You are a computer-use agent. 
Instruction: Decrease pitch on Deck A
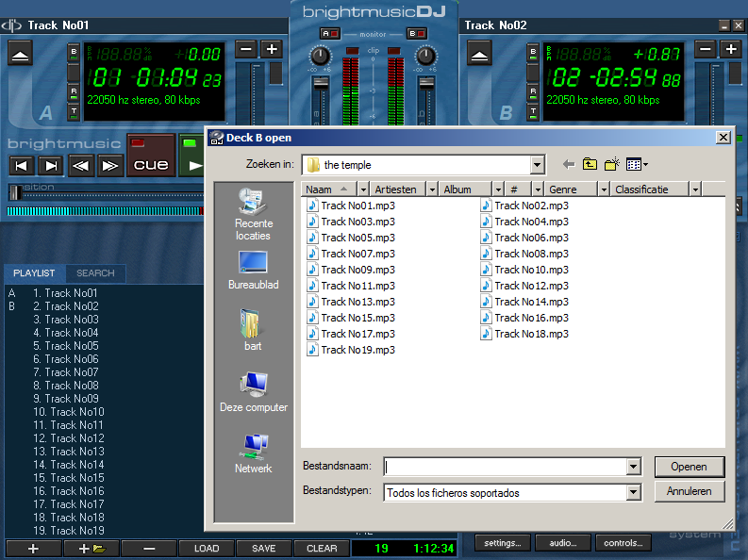click(246, 49)
